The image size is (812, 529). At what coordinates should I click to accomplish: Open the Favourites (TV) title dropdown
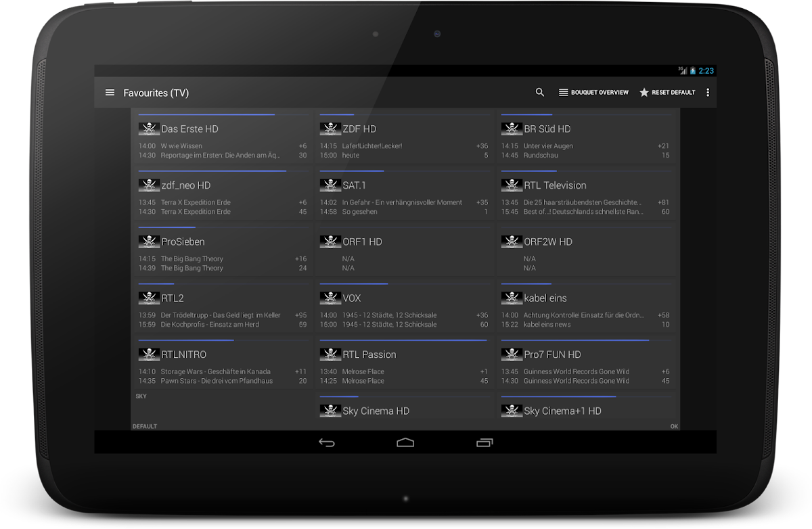(x=156, y=93)
